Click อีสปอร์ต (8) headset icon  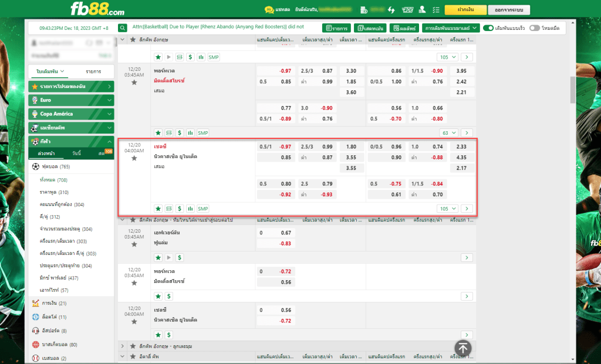click(36, 331)
